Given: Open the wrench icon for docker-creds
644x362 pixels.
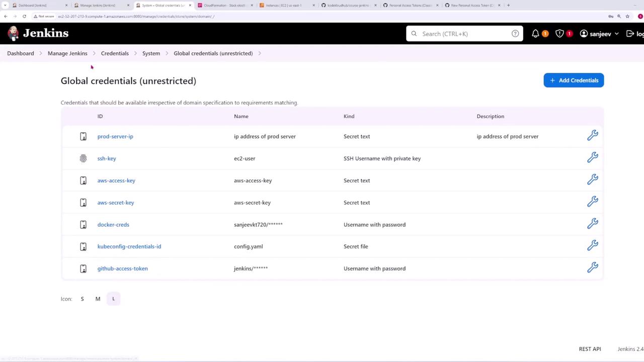Looking at the screenshot, I should pos(592,224).
